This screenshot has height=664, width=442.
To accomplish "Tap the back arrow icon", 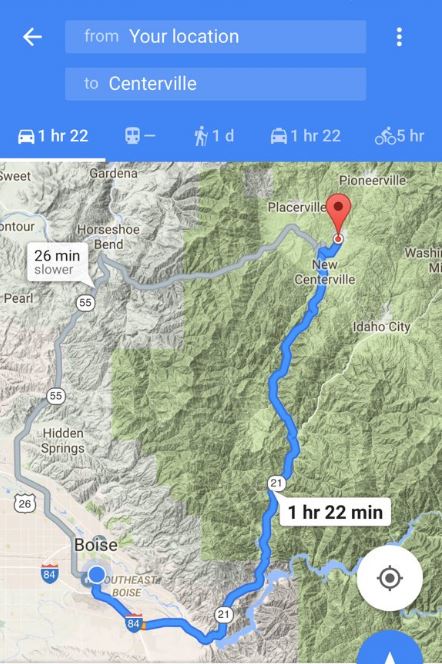I will click(x=32, y=37).
